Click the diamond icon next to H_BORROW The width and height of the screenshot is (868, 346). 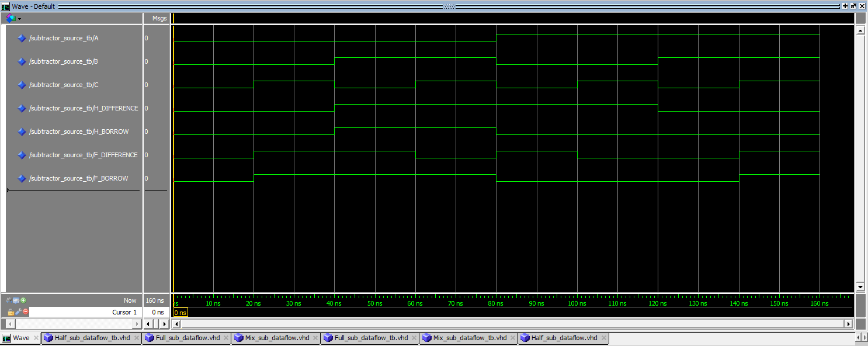(x=22, y=132)
